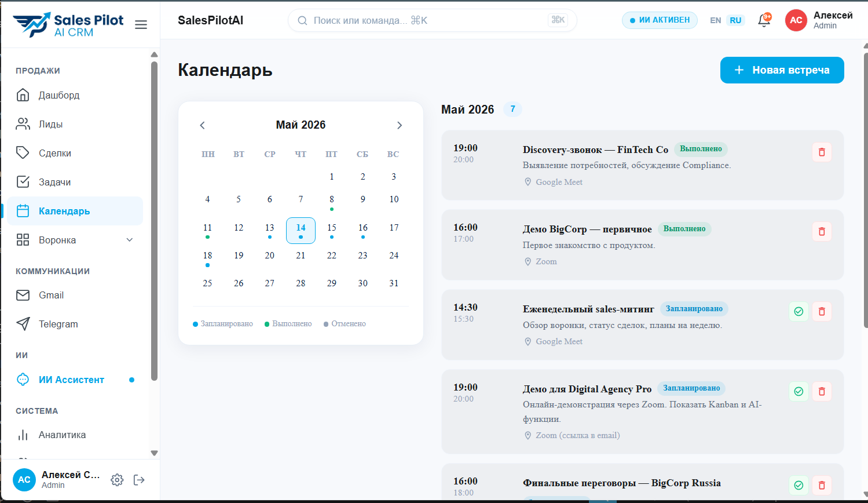Click the search magnifier icon

coord(302,21)
